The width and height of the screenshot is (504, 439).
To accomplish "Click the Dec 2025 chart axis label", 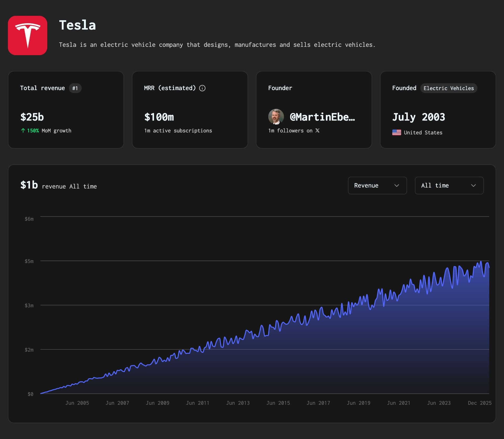I will tap(479, 403).
